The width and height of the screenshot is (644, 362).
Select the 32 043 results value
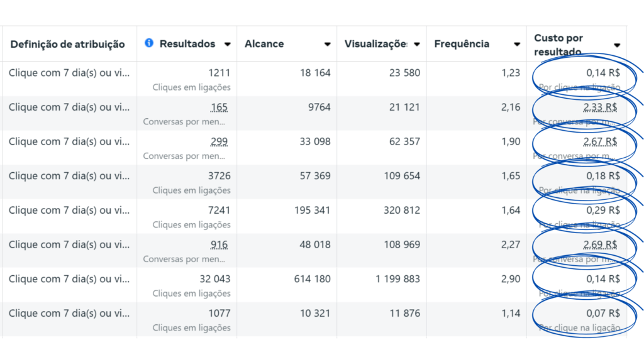pyautogui.click(x=215, y=279)
